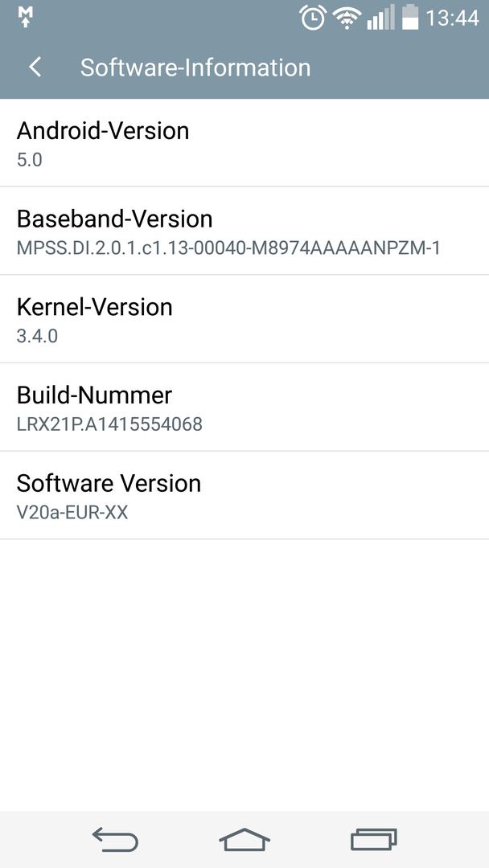Tap build number LRX21P.A1415554068
The image size is (489, 868).
(109, 424)
